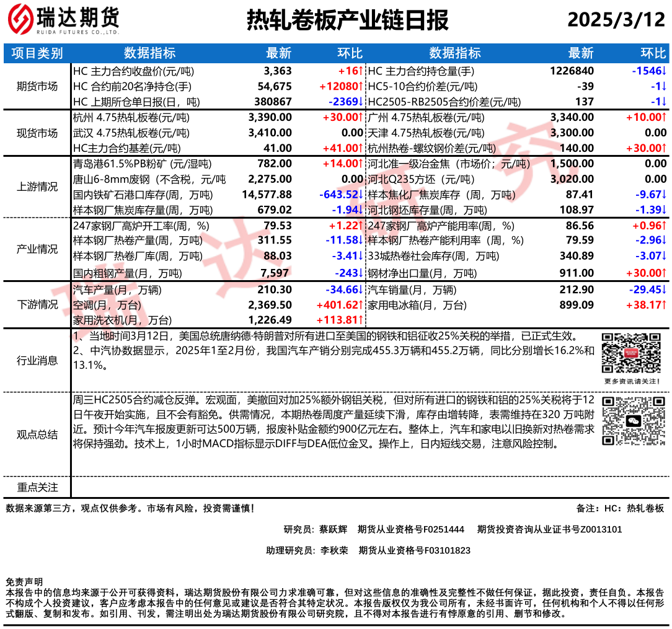Image resolution: width=672 pixels, height=629 pixels.
Task: Click the blue down arrow beside -1546
Action: 664,71
